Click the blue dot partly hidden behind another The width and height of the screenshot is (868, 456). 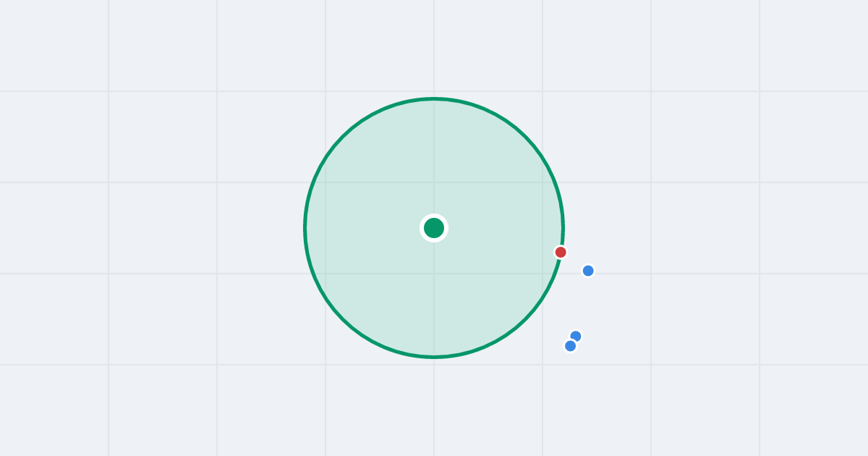(576, 335)
